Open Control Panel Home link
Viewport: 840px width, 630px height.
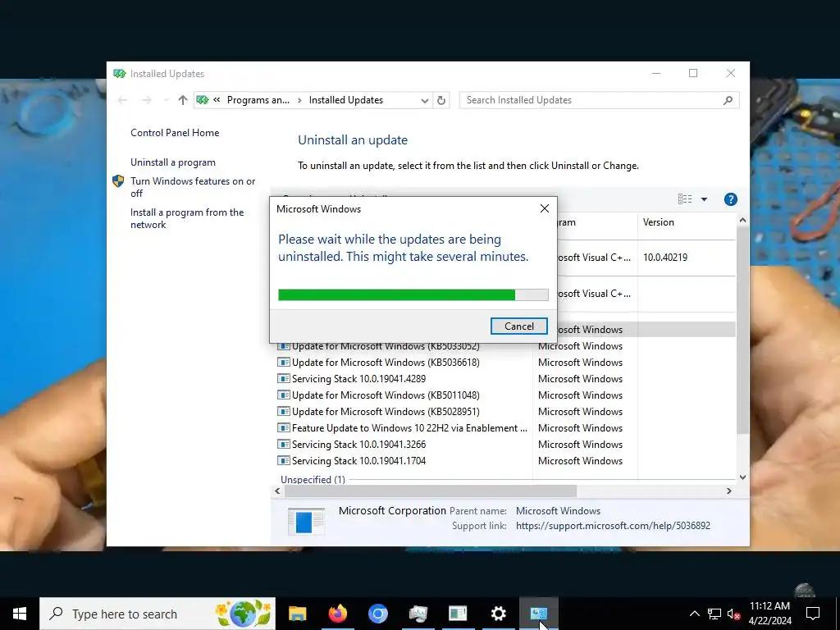(x=175, y=133)
